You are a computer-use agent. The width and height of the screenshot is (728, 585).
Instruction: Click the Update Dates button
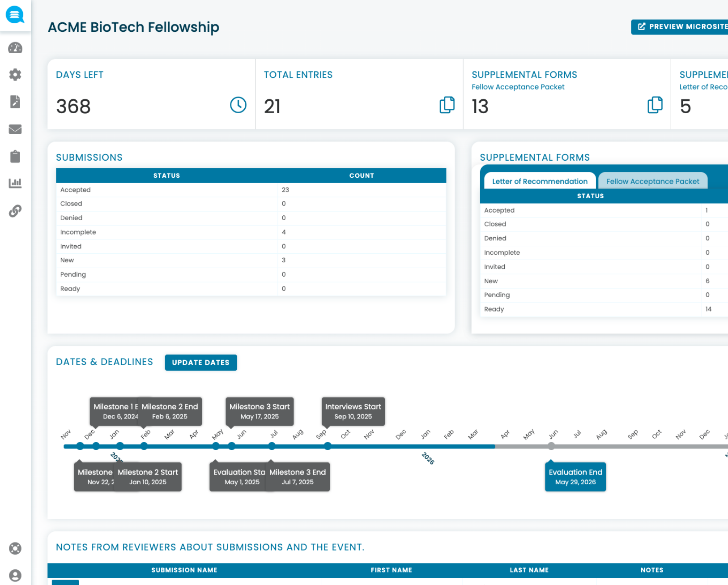(x=200, y=363)
